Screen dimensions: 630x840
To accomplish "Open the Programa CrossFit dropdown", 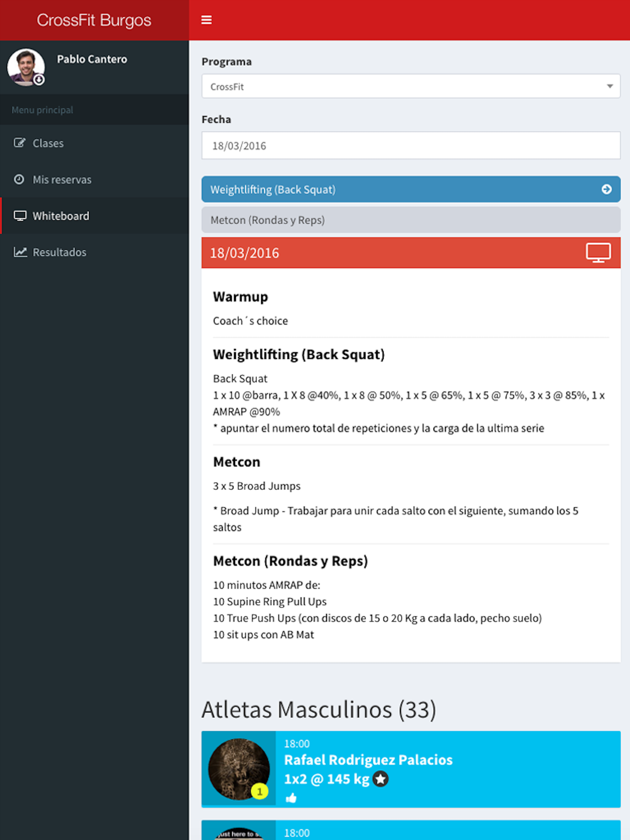I will 411,87.
